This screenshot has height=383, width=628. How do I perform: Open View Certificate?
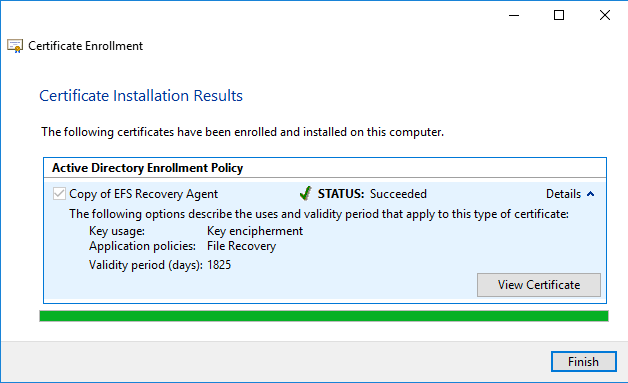[539, 285]
